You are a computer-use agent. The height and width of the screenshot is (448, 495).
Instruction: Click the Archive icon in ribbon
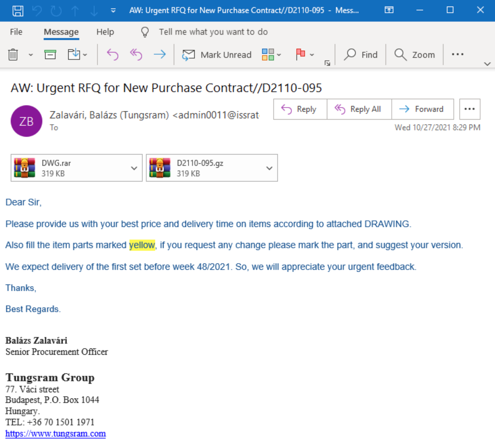coord(50,55)
